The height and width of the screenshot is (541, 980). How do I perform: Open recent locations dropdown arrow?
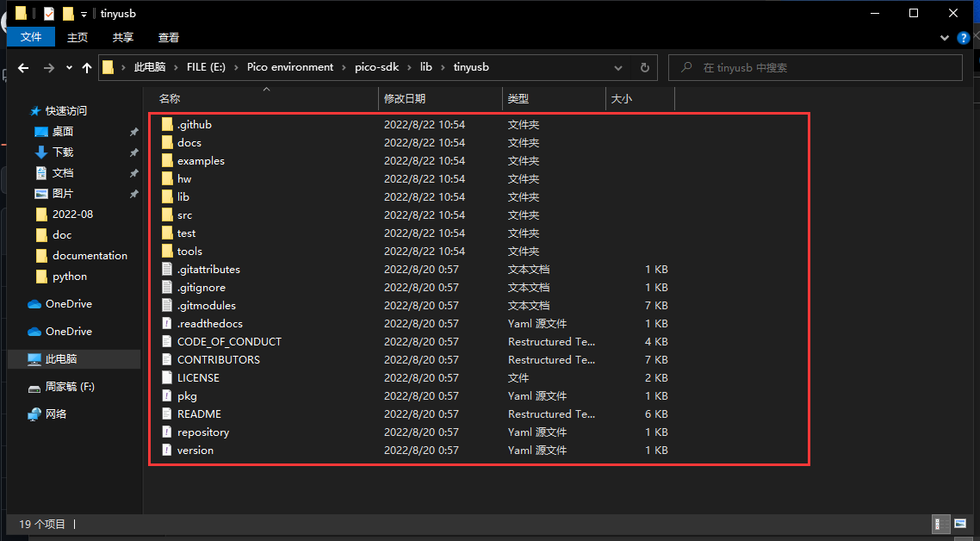[x=70, y=67]
